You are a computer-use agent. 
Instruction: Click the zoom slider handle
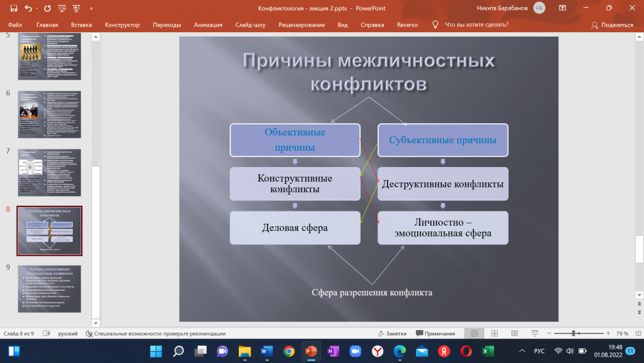click(573, 333)
